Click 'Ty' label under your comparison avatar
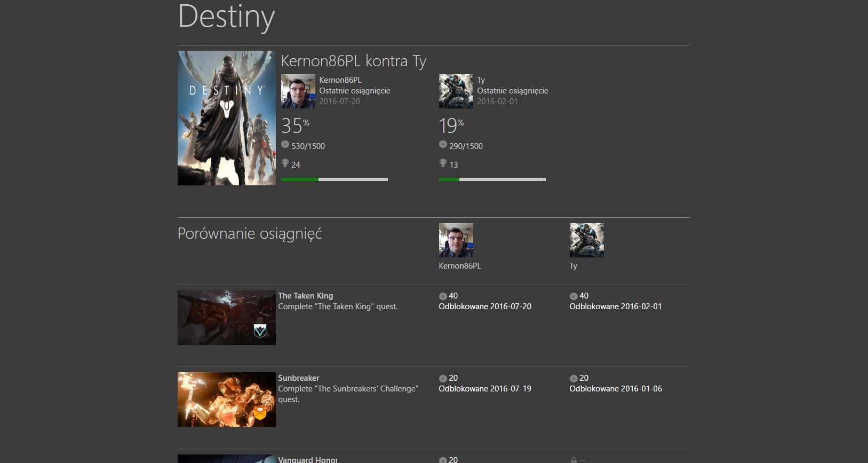Image resolution: width=868 pixels, height=463 pixels. [x=574, y=266]
